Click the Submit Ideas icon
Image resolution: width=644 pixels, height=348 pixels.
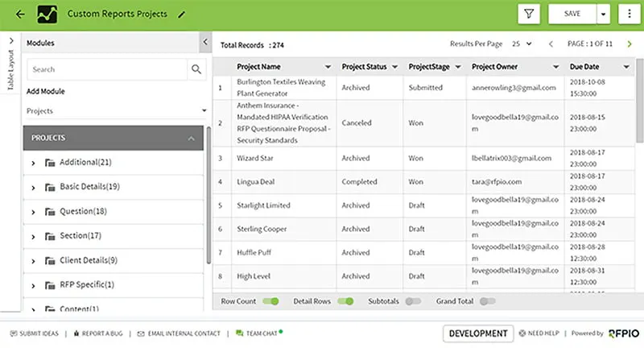(14, 333)
